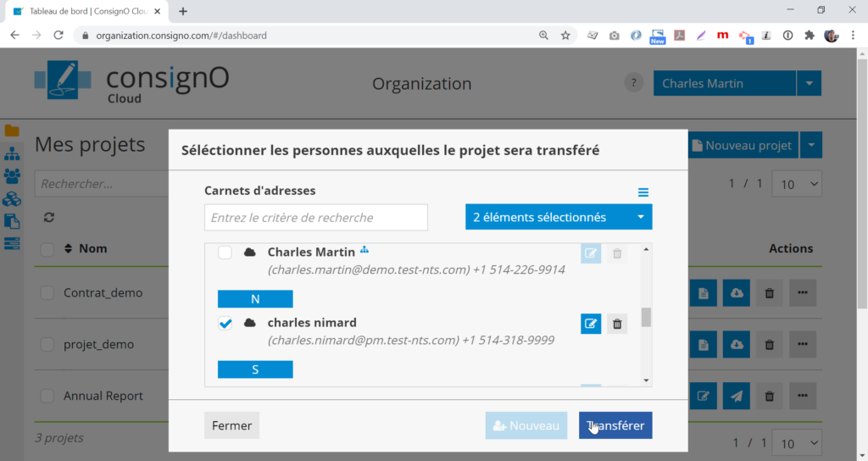868x461 pixels.
Task: Click the refresh projects icon
Action: coord(49,218)
